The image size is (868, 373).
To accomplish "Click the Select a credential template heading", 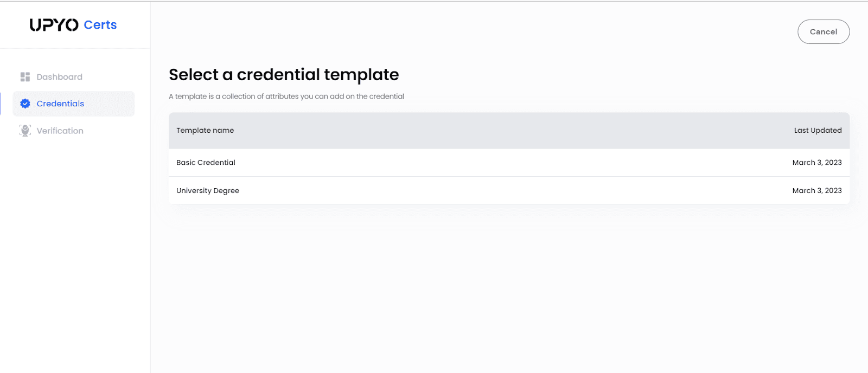I will click(x=284, y=75).
